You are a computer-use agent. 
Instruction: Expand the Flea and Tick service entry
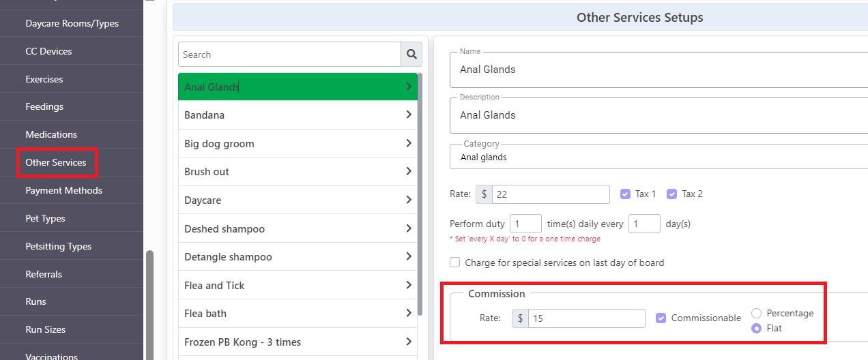tap(298, 285)
